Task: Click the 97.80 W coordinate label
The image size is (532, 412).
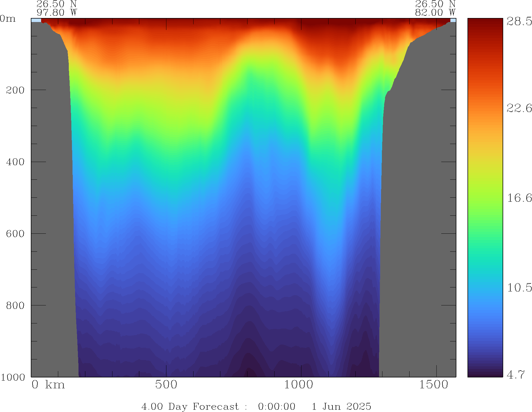Action: [x=57, y=13]
